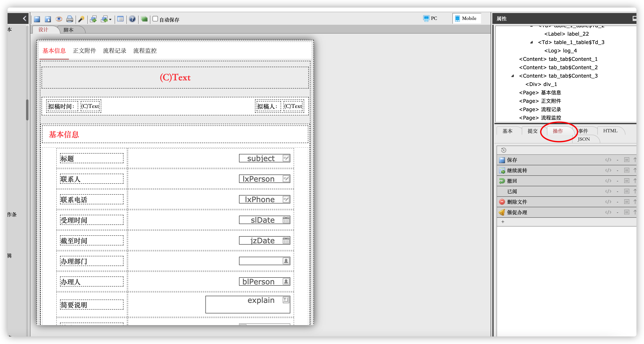Switch to the 设计 tab
This screenshot has height=344, width=644.
tap(43, 30)
